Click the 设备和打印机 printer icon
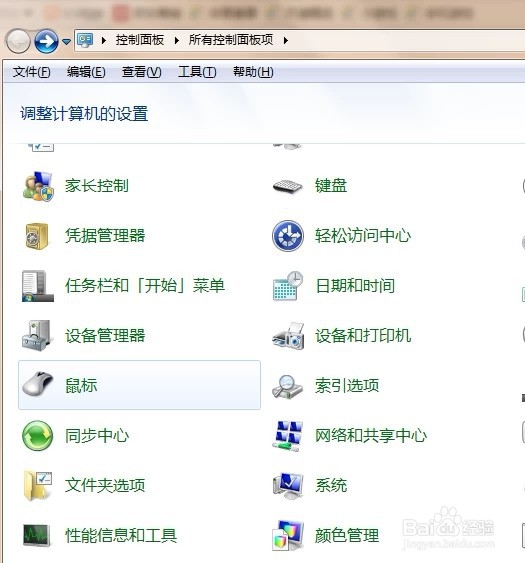 (x=288, y=336)
